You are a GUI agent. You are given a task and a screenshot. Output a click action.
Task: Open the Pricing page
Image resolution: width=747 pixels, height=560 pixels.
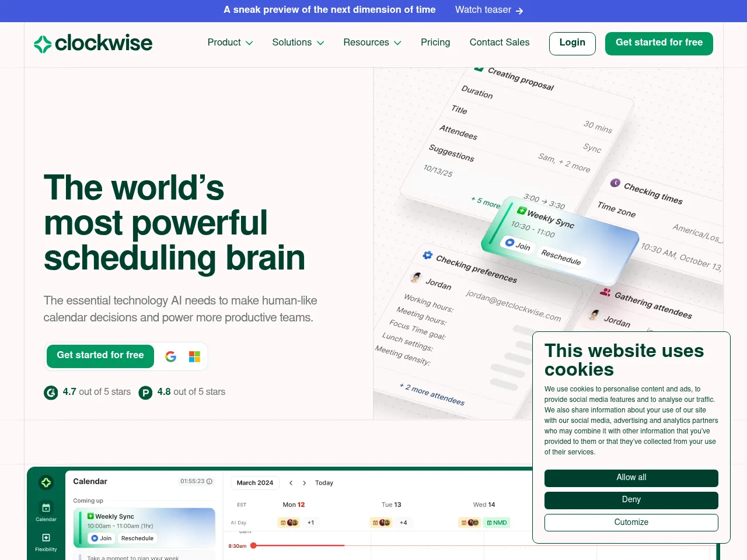point(435,43)
